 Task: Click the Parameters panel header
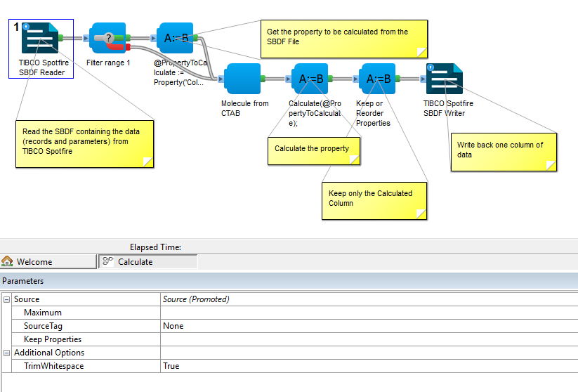click(289, 281)
